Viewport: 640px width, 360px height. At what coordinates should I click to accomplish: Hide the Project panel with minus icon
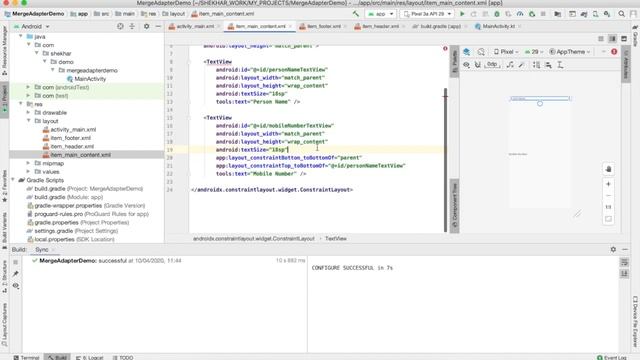click(x=158, y=26)
